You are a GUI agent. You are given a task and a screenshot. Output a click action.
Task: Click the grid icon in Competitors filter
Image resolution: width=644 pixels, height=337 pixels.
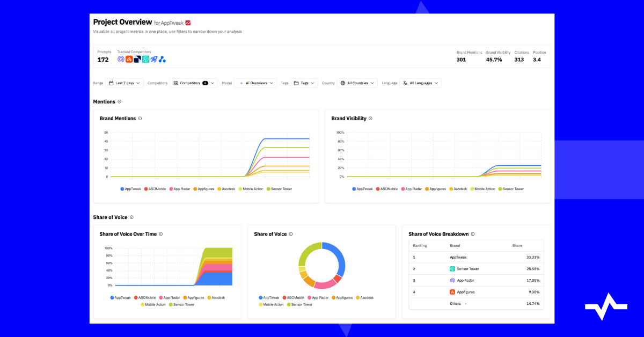tap(175, 83)
